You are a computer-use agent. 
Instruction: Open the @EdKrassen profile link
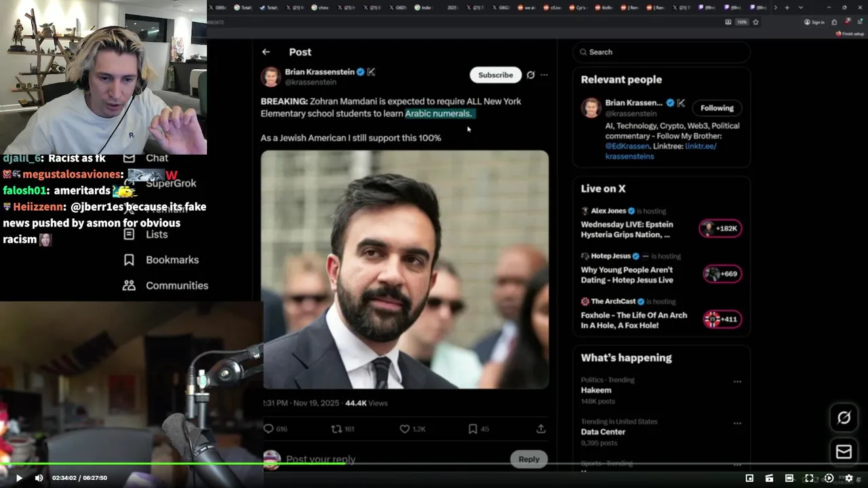coord(629,146)
